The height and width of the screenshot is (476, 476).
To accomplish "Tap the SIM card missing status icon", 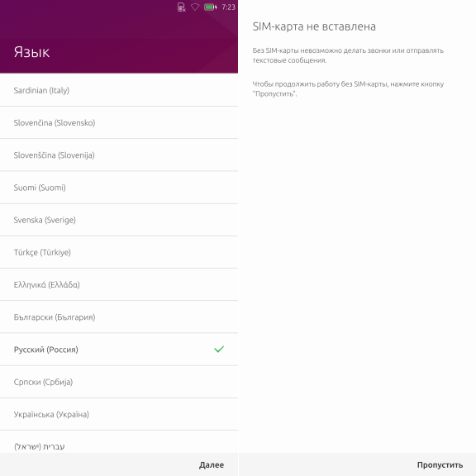I will [181, 7].
